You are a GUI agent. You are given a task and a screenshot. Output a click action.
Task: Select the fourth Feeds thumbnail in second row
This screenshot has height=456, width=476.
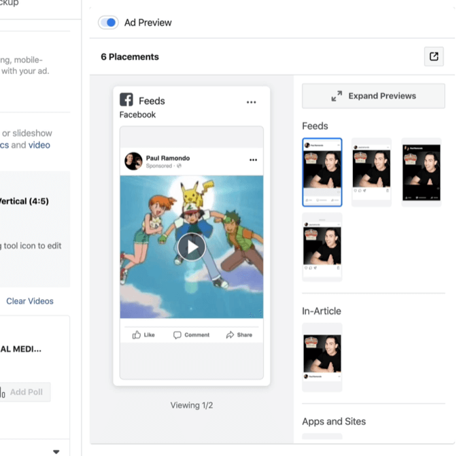tap(322, 247)
